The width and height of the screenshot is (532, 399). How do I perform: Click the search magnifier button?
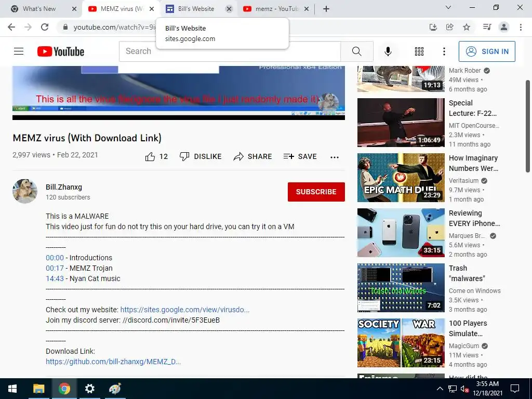pyautogui.click(x=356, y=51)
